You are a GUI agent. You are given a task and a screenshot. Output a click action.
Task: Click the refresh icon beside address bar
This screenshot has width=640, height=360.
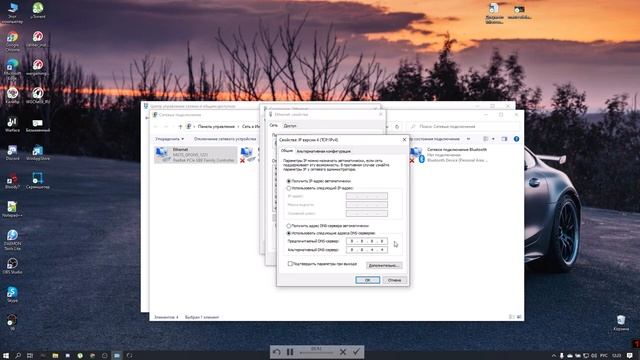tap(397, 127)
